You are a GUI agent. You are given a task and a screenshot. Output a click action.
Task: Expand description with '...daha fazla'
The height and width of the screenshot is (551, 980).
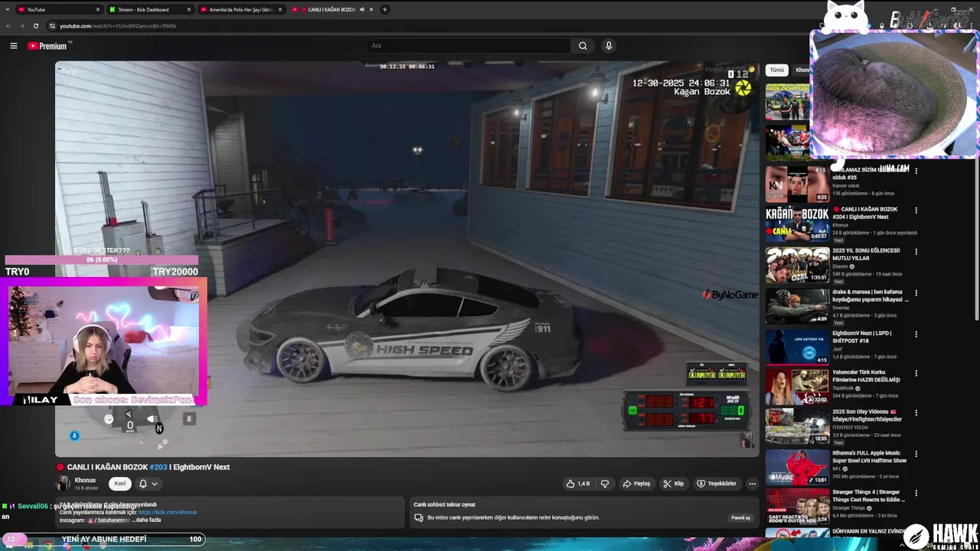point(146,520)
